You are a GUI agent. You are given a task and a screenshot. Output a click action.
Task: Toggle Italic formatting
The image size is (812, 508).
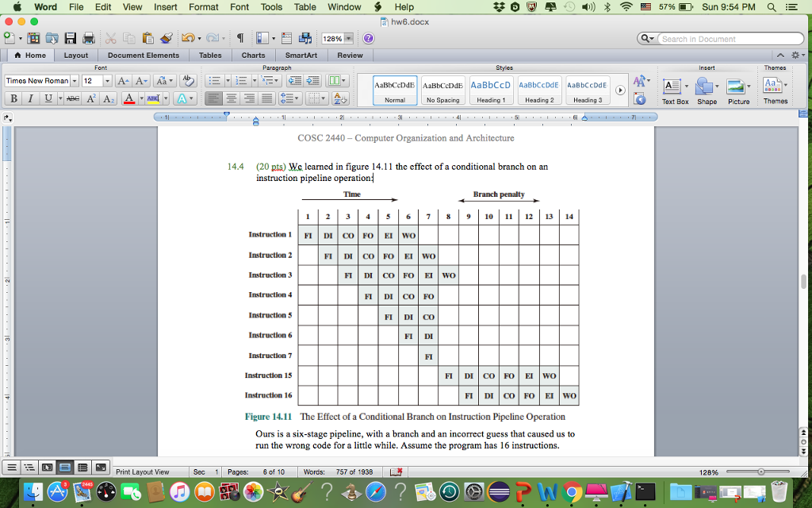pyautogui.click(x=30, y=97)
